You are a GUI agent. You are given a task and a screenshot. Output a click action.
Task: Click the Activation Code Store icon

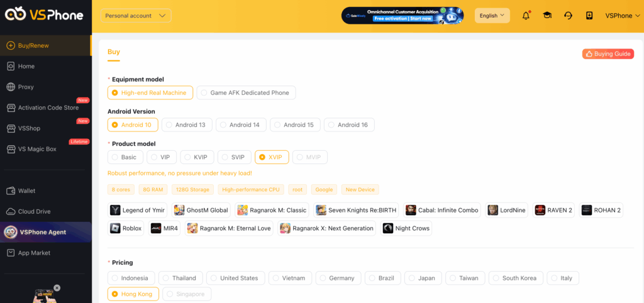click(11, 107)
